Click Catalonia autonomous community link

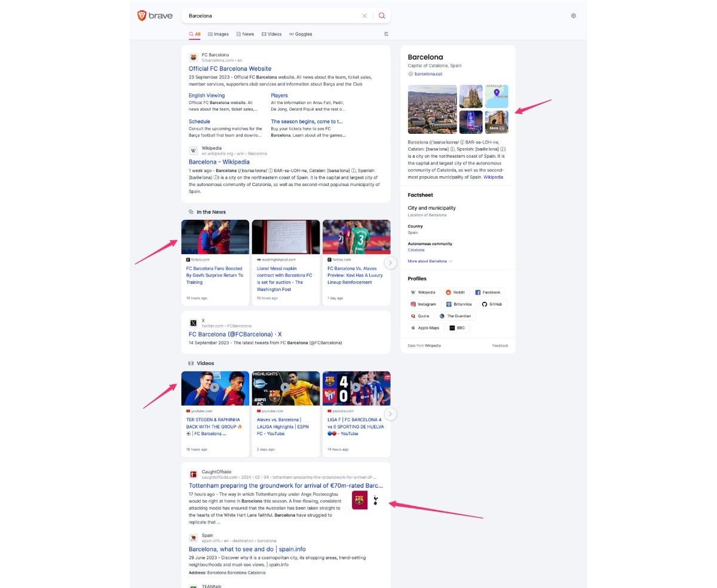(x=416, y=250)
